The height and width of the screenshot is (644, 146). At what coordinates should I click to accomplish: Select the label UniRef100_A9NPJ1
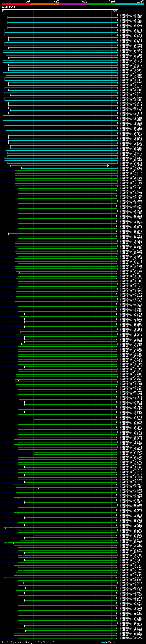click(x=131, y=628)
